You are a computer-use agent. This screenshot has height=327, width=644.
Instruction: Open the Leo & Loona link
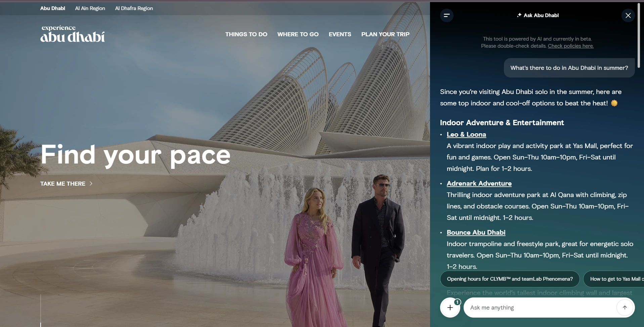[466, 134]
